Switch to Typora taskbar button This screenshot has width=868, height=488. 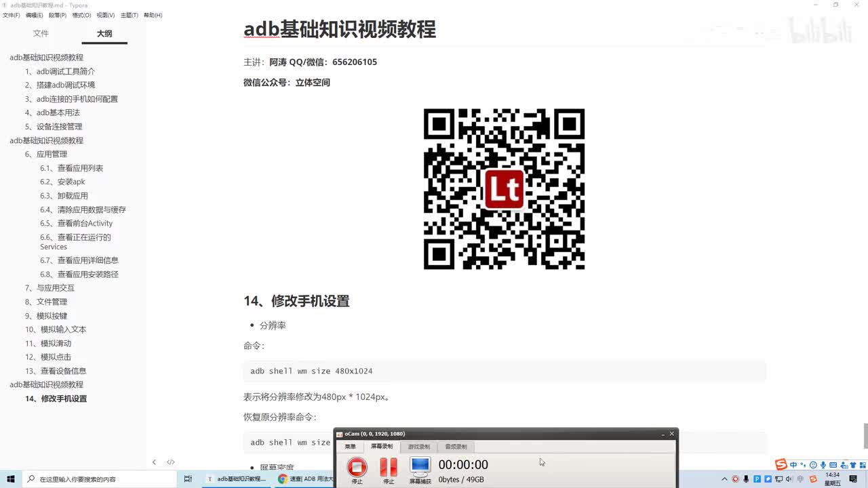pos(237,479)
